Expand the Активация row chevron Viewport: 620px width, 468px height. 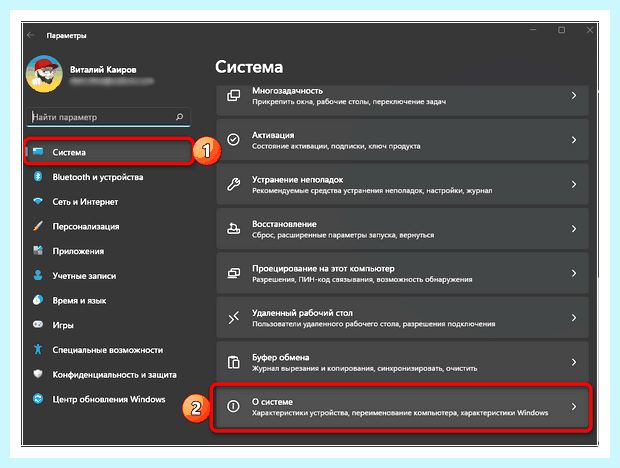click(573, 140)
